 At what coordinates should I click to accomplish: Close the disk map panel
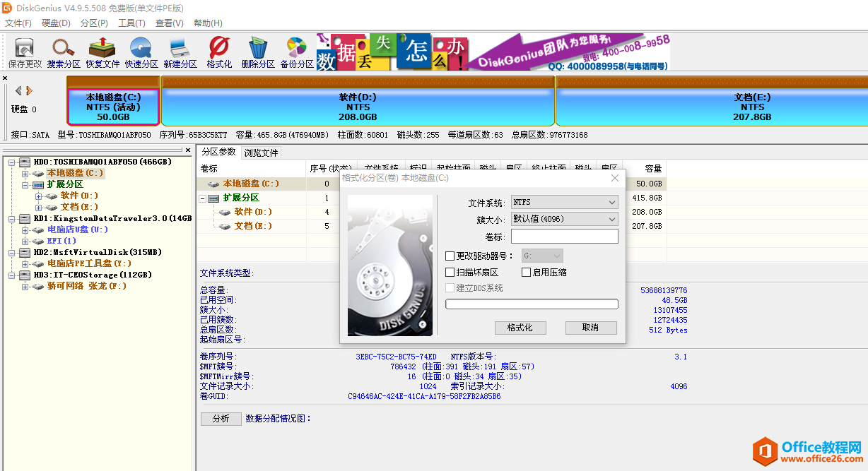(5, 78)
